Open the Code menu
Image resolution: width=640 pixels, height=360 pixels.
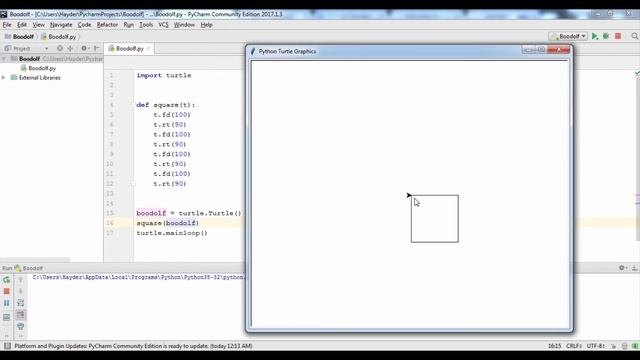84,25
